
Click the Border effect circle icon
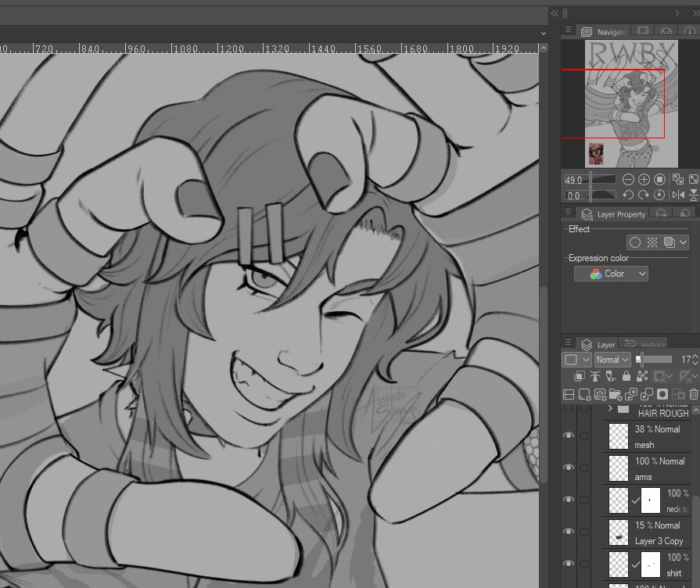click(635, 242)
